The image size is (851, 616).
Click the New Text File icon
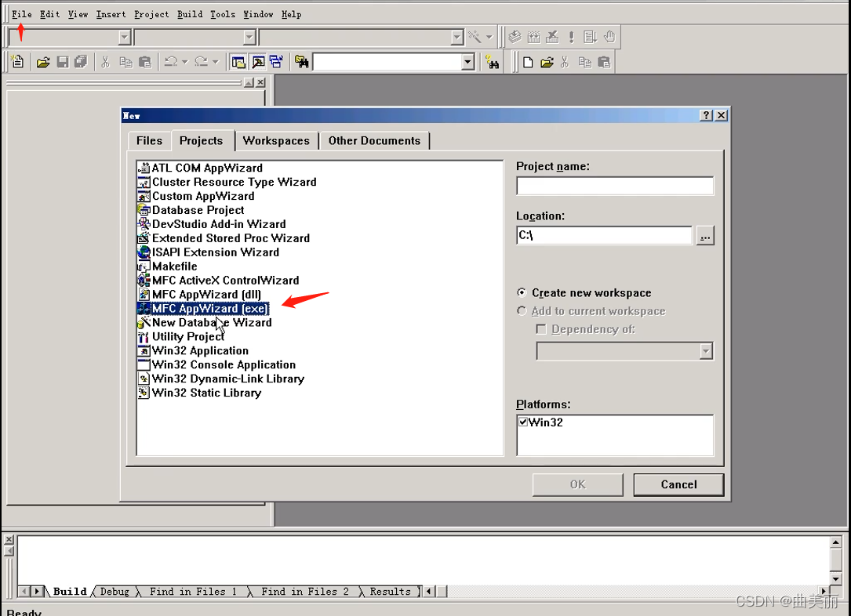pos(17,62)
